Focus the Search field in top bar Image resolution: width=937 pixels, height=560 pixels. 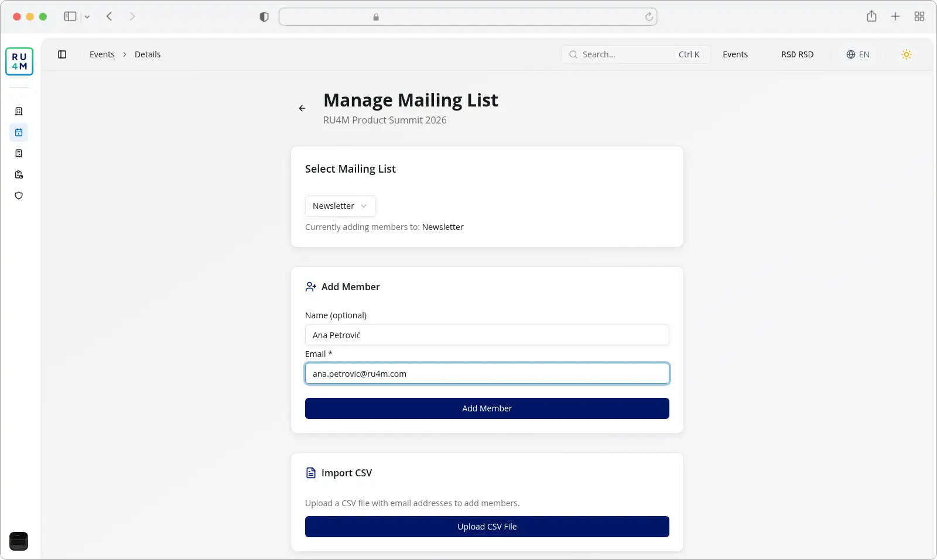tap(635, 54)
